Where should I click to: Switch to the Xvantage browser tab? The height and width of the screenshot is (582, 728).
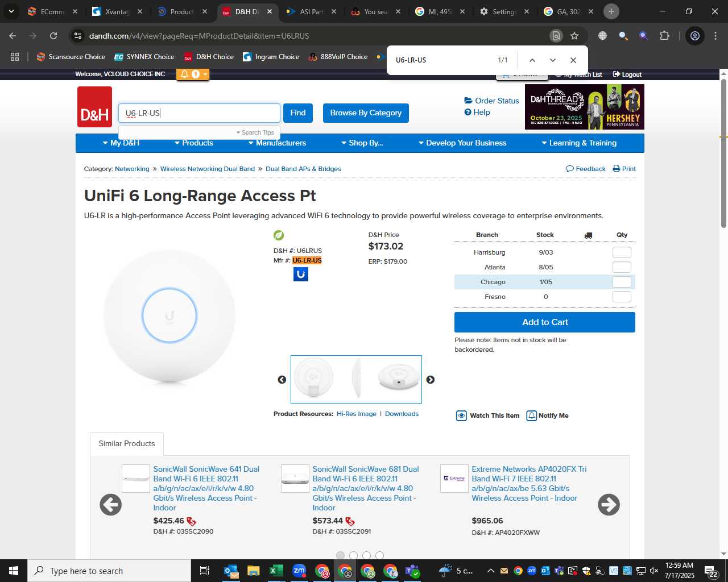(x=118, y=11)
